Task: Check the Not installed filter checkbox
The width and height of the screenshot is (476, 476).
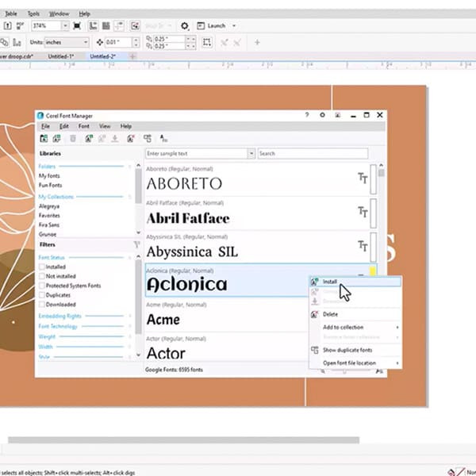Action: (42, 276)
